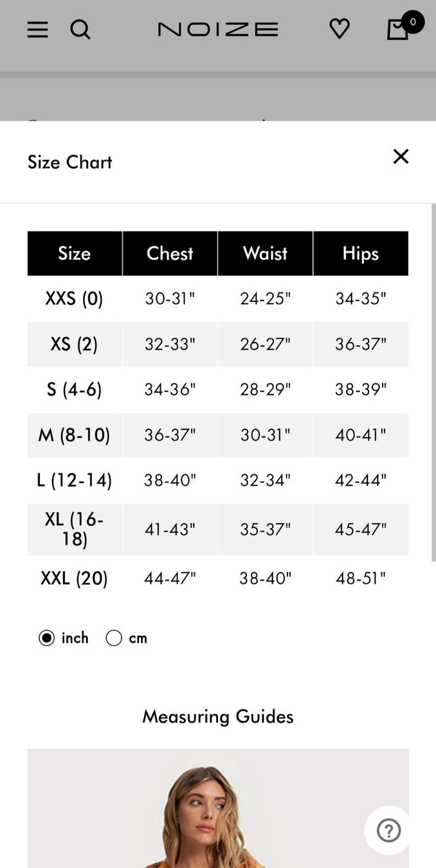Open the help question mark bubble
This screenshot has height=868, width=436.
389,830
